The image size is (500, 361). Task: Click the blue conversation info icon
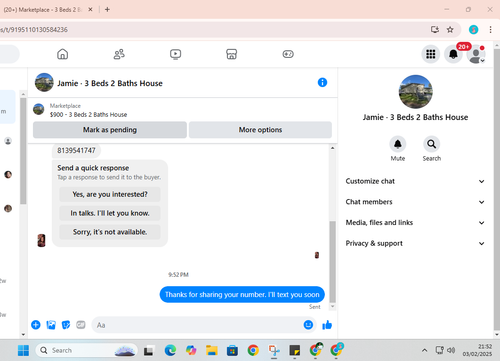tap(322, 82)
